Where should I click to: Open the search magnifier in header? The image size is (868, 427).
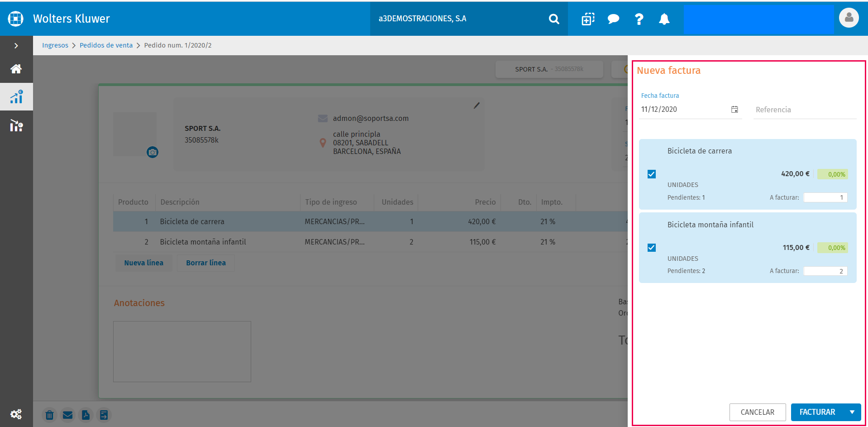(x=554, y=19)
